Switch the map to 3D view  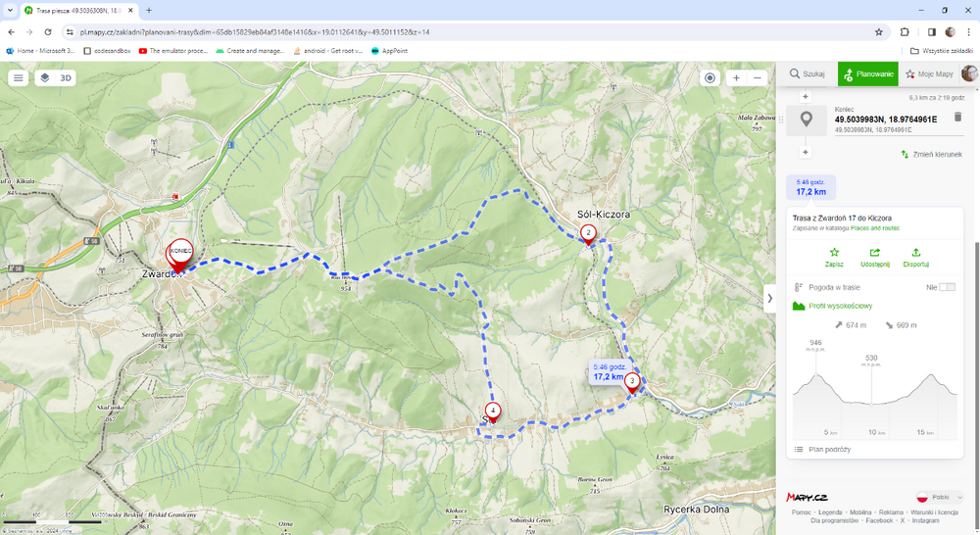[66, 78]
